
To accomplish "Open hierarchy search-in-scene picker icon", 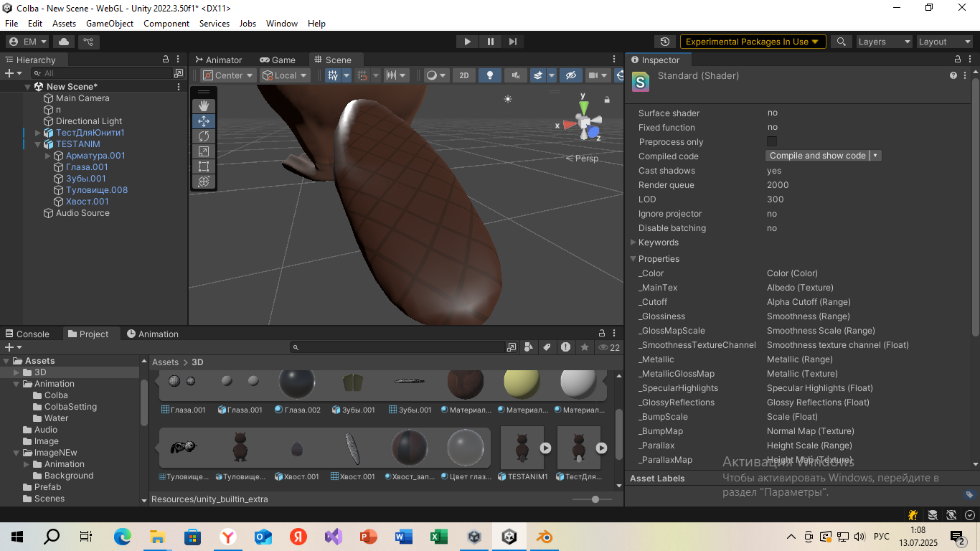I will pyautogui.click(x=179, y=73).
